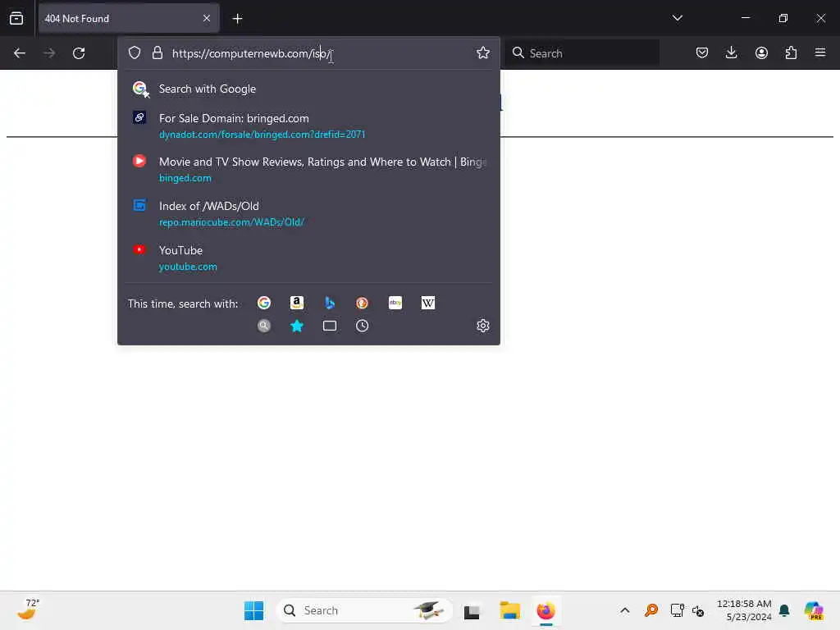Image resolution: width=840 pixels, height=630 pixels.
Task: Reload the current page
Action: coord(79,53)
